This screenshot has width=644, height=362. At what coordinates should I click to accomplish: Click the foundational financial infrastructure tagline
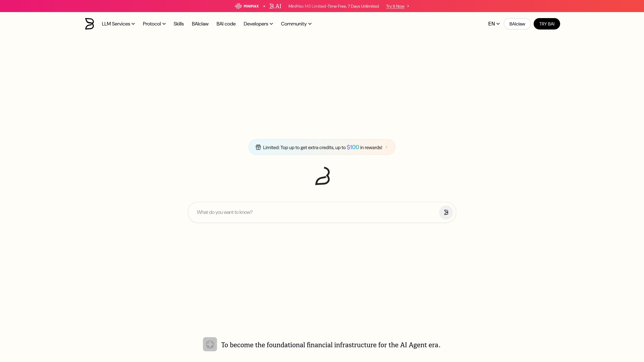(331, 345)
